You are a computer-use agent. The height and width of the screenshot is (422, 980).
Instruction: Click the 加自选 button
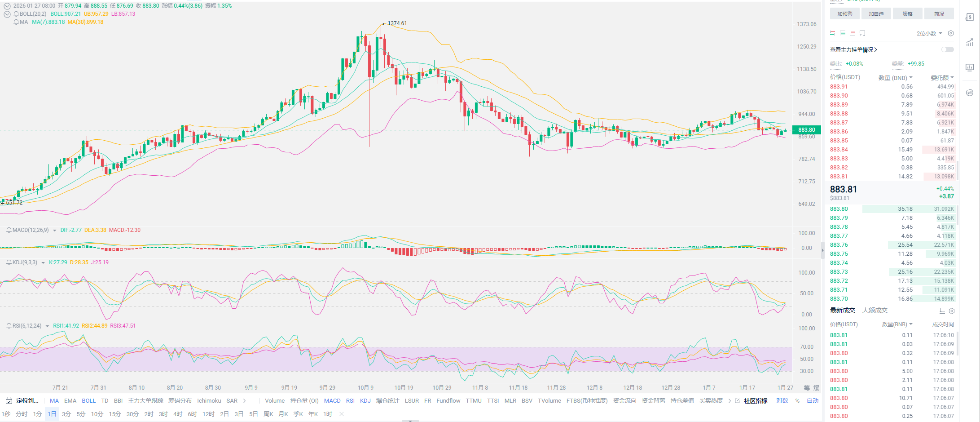876,14
